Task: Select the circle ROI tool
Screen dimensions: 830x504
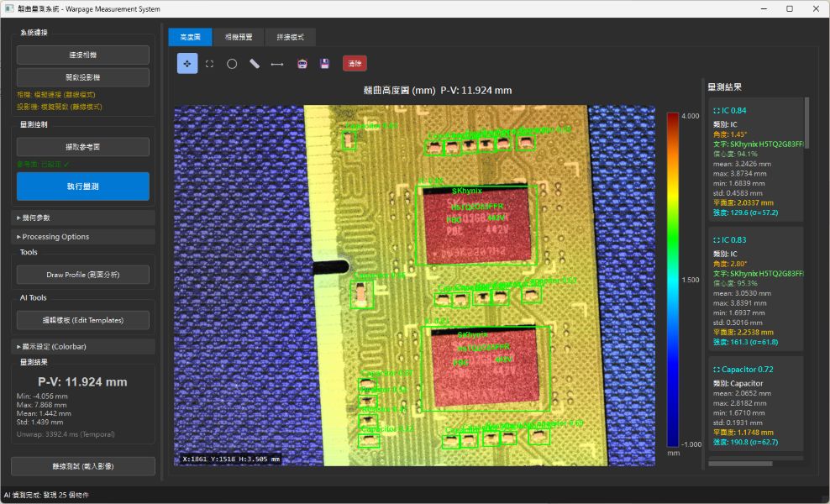Action: point(232,64)
